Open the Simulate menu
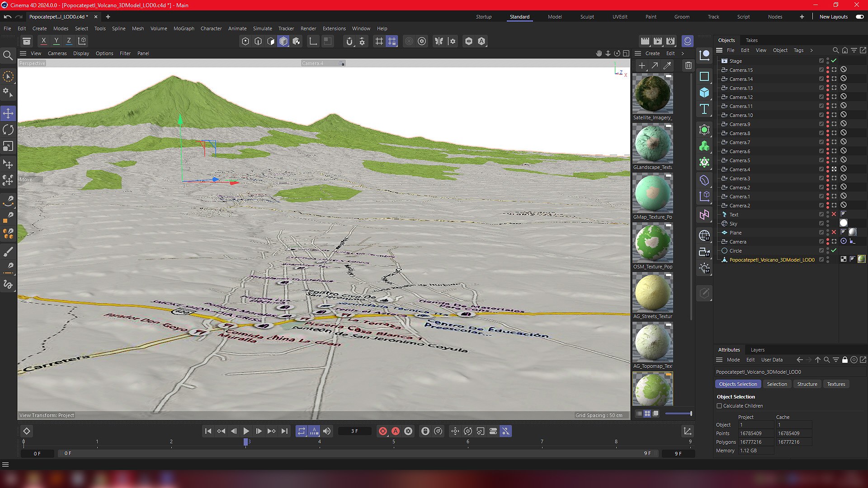Screen dimensions: 868x488 coord(263,28)
